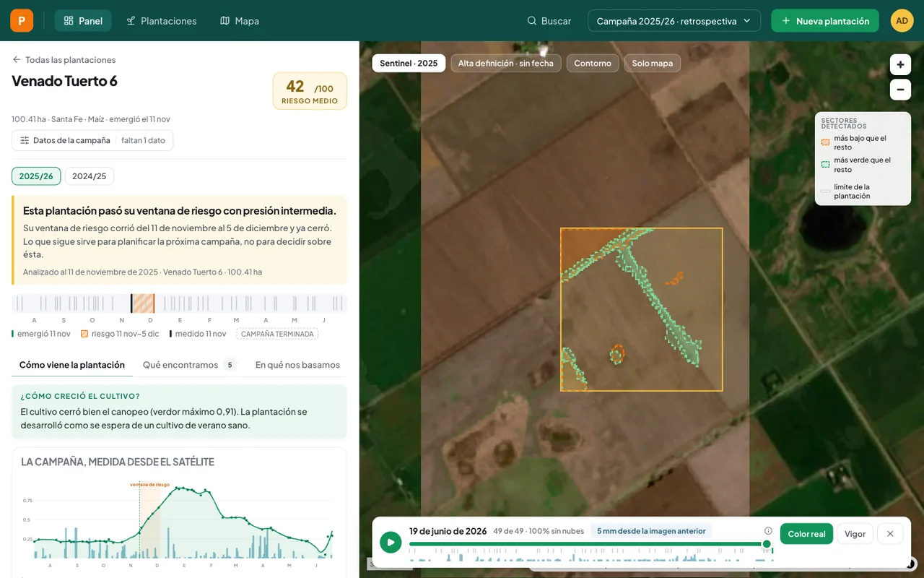Click the satellite timeline slider handle
The image size is (924, 578).
[767, 544]
